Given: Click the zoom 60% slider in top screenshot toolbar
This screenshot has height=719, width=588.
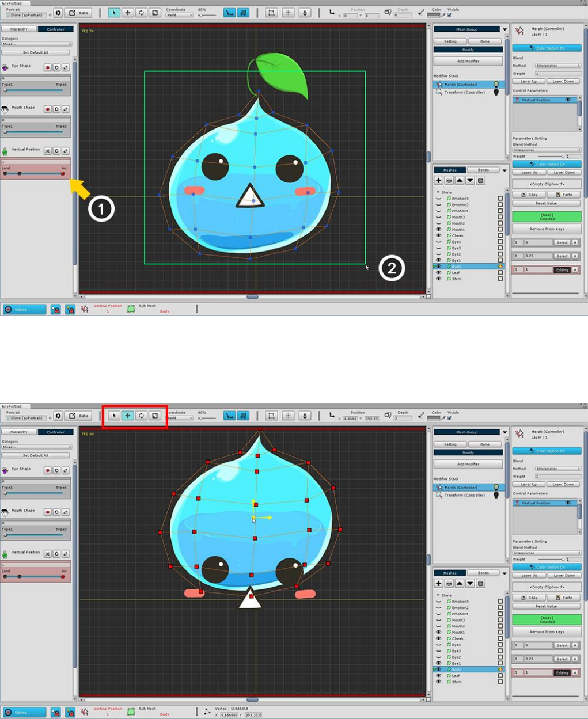Looking at the screenshot, I should point(208,16).
